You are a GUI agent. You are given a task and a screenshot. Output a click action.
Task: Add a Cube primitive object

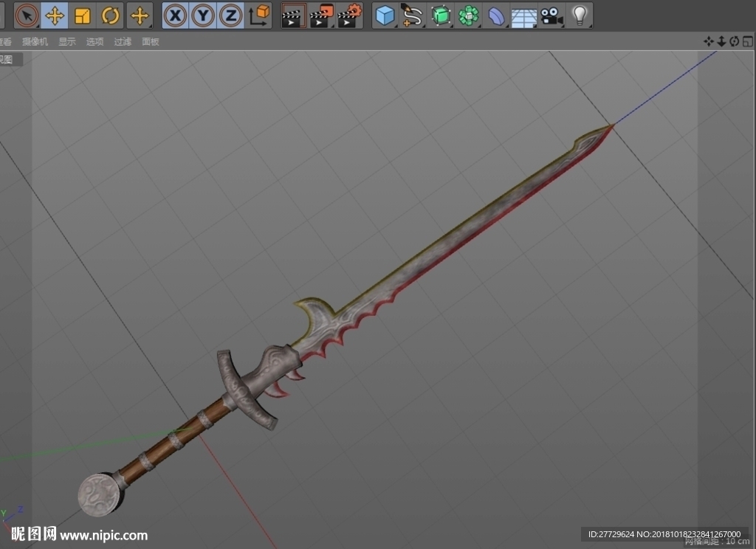click(x=385, y=15)
